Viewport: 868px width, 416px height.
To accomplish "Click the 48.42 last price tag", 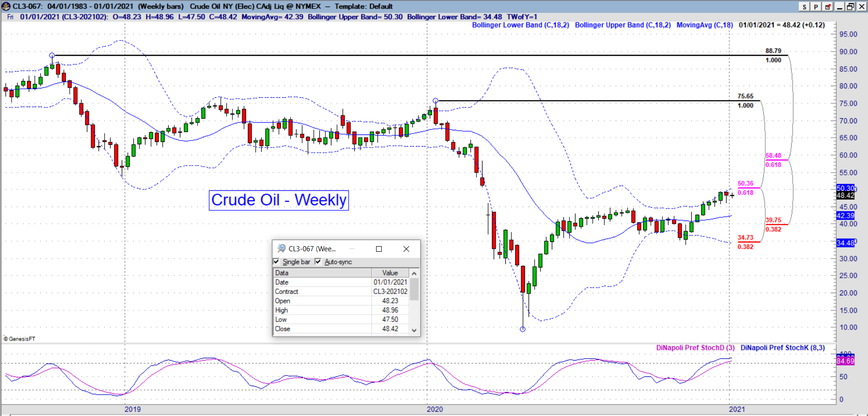I will pyautogui.click(x=845, y=195).
